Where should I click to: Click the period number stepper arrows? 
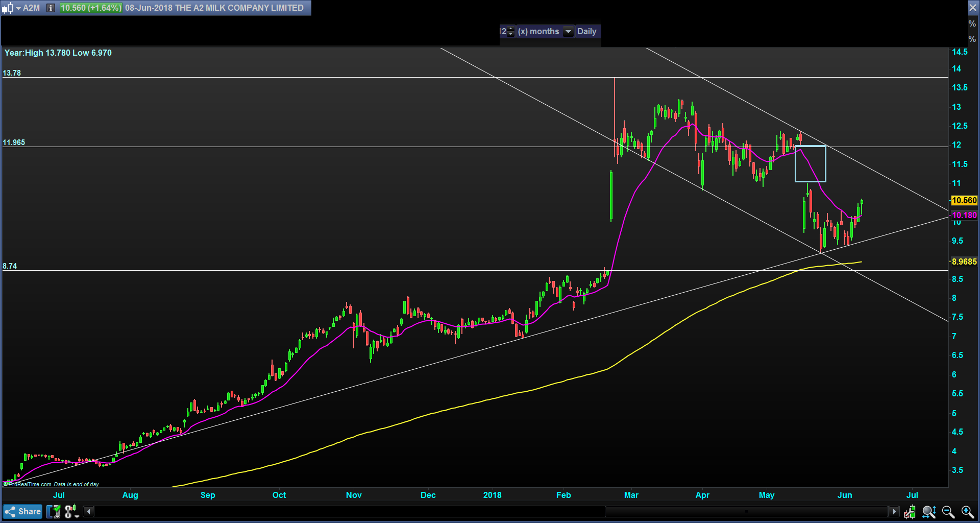511,31
